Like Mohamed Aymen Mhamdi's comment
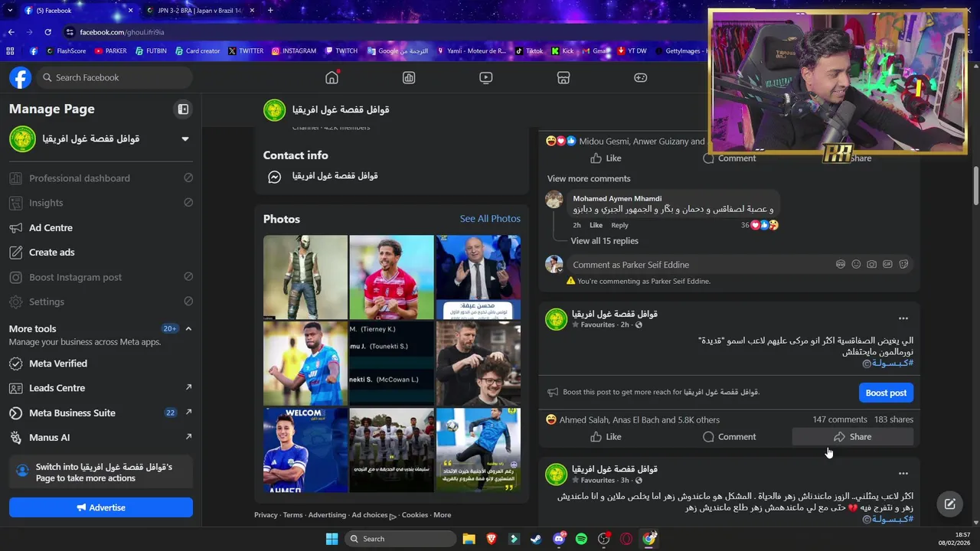Screen dimensions: 980x551 596,225
